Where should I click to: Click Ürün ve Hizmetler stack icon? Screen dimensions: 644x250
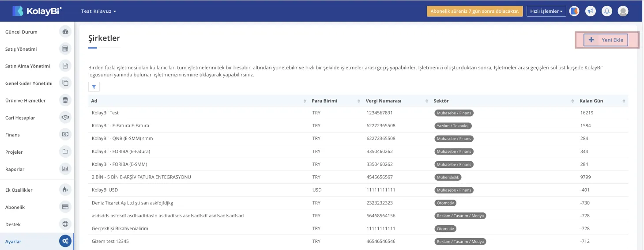click(x=65, y=100)
